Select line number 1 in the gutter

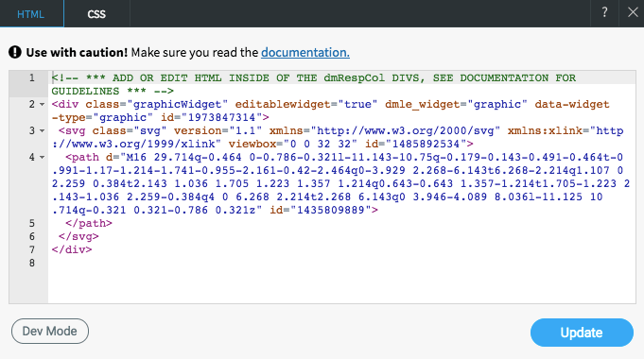(31, 78)
